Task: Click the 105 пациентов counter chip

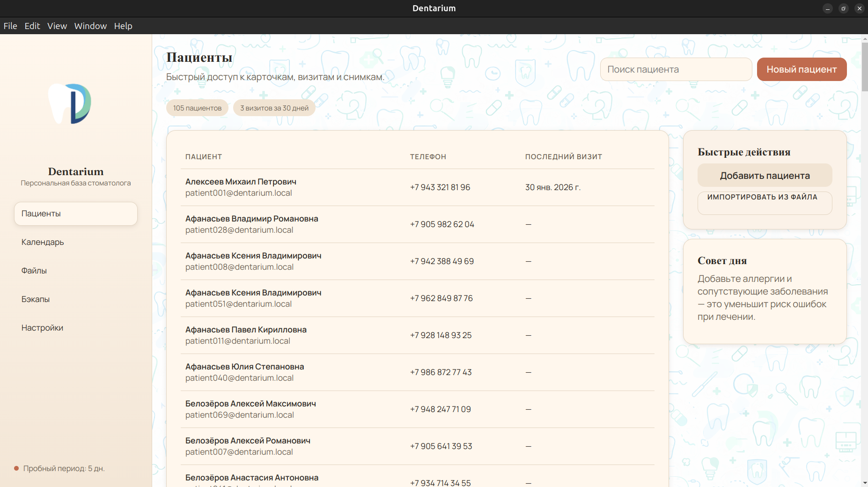Action: pos(197,108)
